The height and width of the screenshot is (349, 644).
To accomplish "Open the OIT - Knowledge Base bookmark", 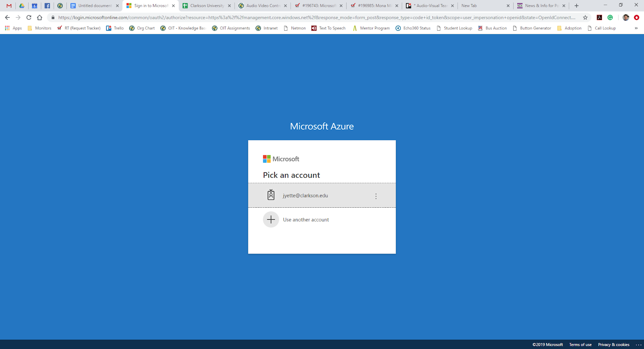I will click(183, 28).
